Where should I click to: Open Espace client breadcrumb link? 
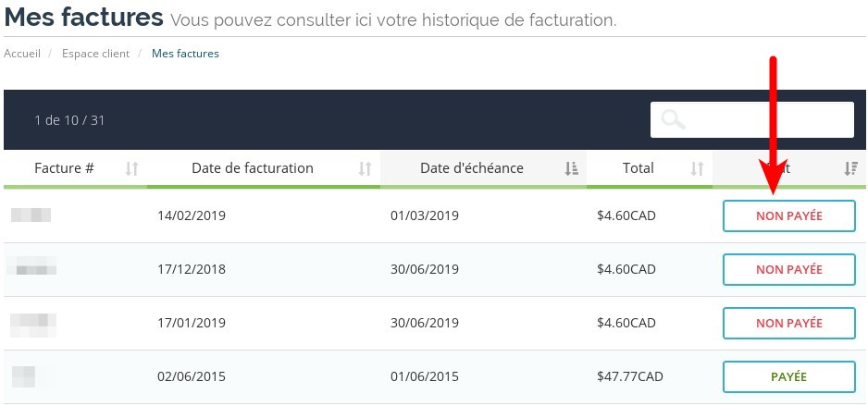coord(95,54)
